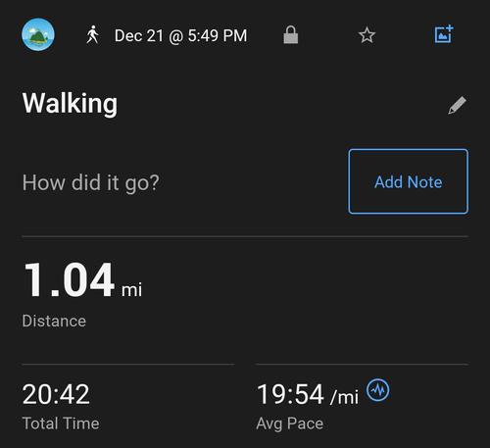This screenshot has width=490, height=448.
Task: Open the turtle island profile avatar
Action: pos(38,34)
